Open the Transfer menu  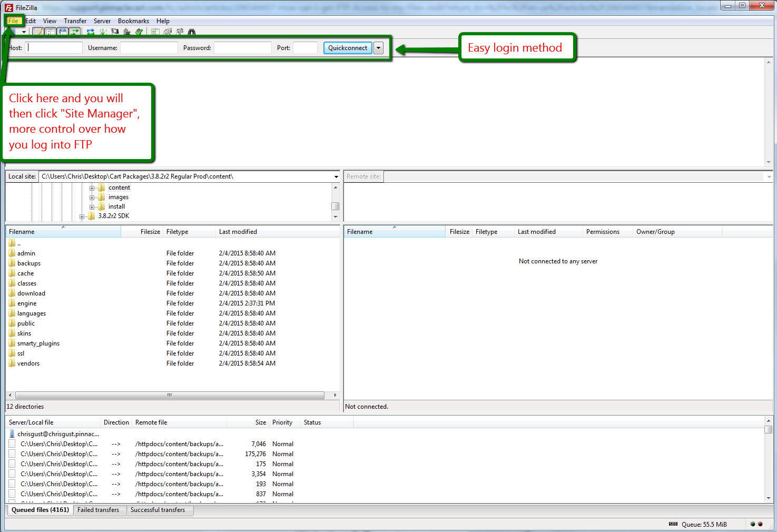pos(75,21)
